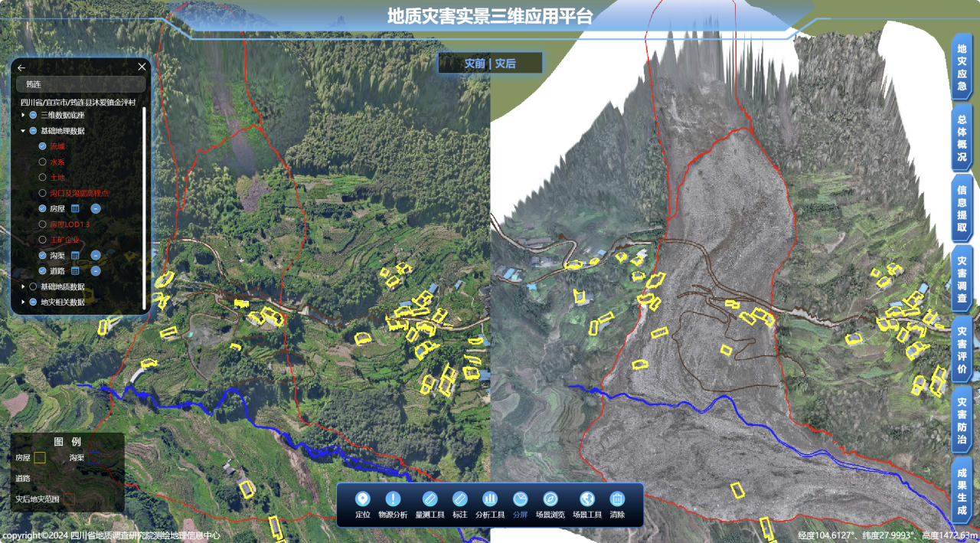
Task: Click the 定位 location pin icon
Action: 363,499
